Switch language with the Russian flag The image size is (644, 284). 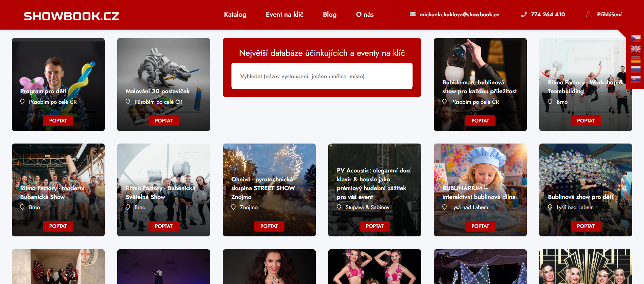tap(636, 69)
